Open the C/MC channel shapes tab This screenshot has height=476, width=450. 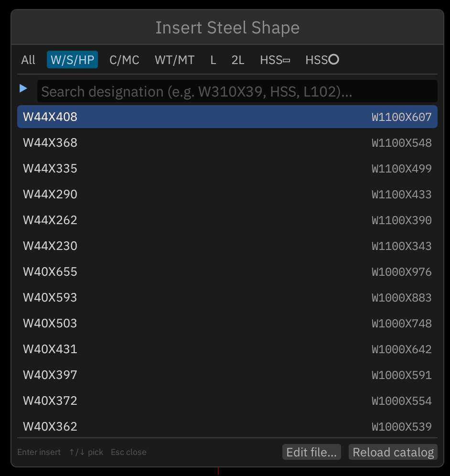point(124,59)
